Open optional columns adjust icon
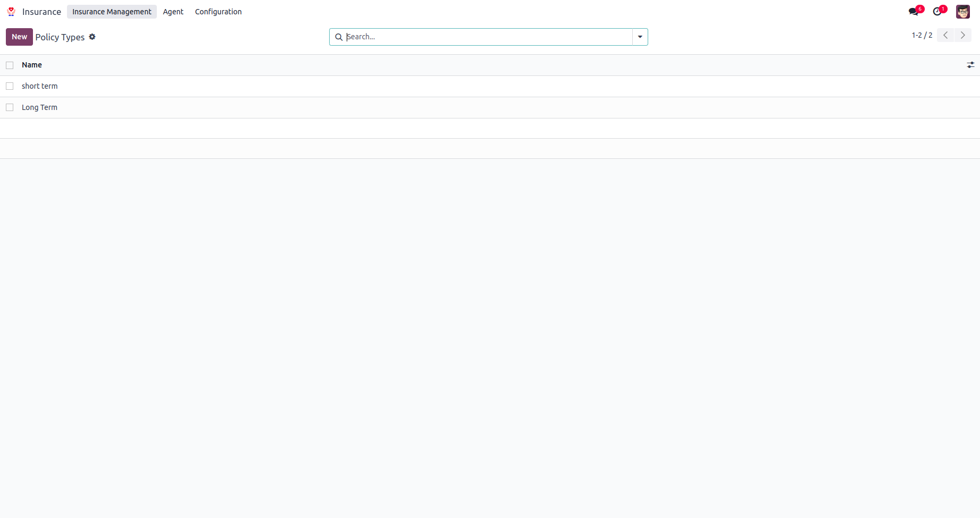This screenshot has width=980, height=518. [970, 65]
